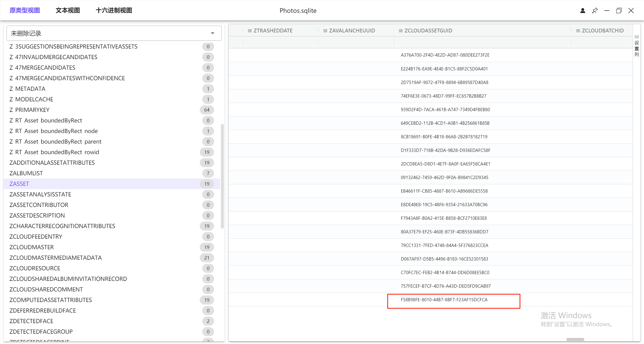Switch to the 十六进制视图 tab
644x344 pixels.
click(x=114, y=11)
